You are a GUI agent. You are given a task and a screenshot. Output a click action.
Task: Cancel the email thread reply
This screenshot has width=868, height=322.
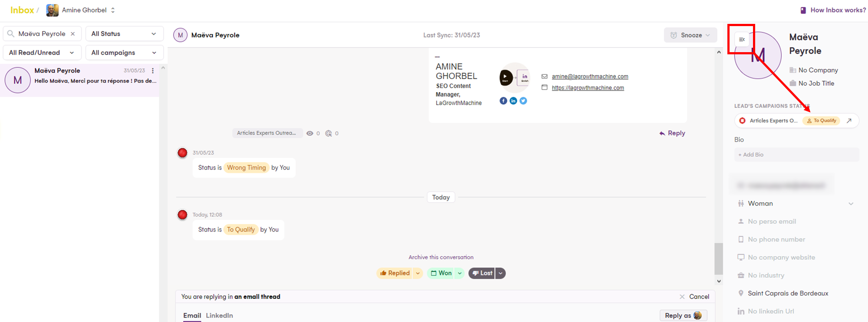click(x=699, y=297)
